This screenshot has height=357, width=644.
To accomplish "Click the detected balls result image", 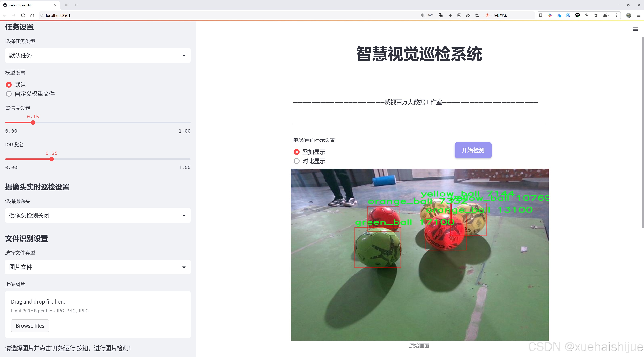I will point(420,254).
